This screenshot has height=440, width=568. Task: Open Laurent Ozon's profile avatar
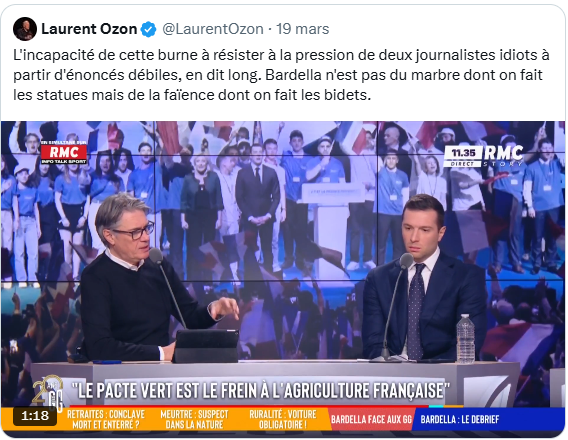pyautogui.click(x=25, y=29)
